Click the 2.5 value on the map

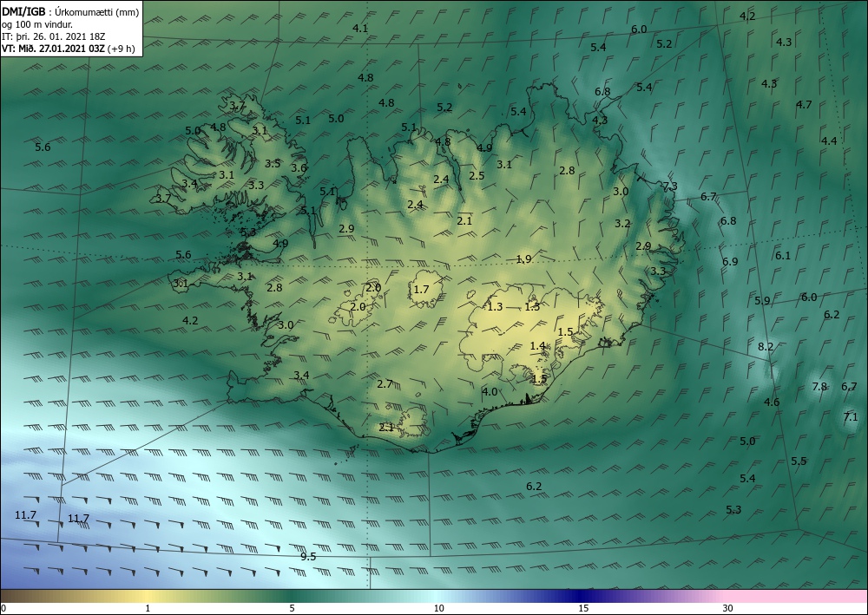477,176
